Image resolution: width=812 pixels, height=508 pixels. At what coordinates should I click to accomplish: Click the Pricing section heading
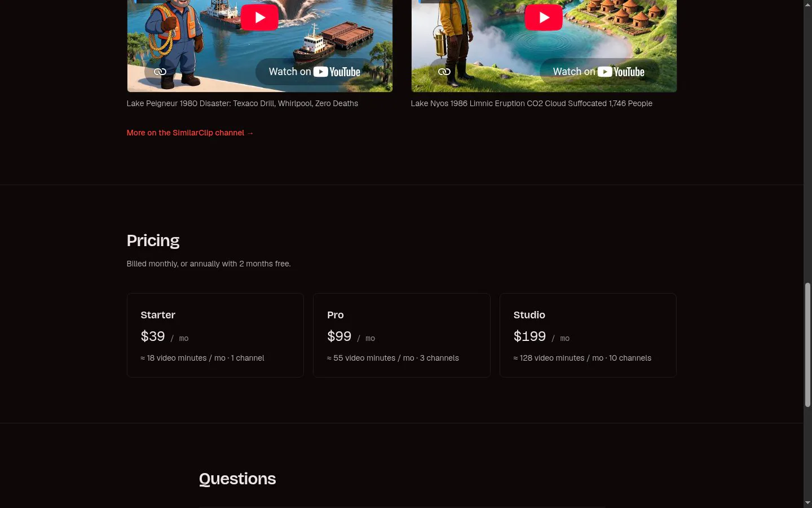tap(153, 241)
